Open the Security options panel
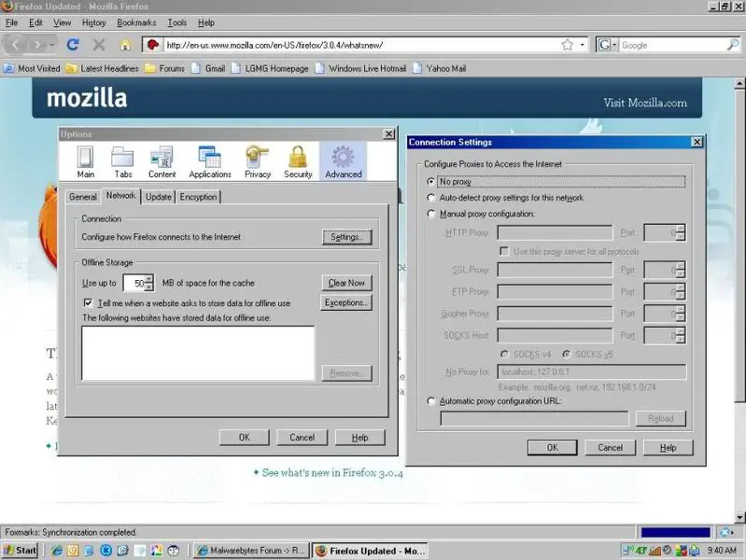The image size is (746, 560). click(x=298, y=161)
